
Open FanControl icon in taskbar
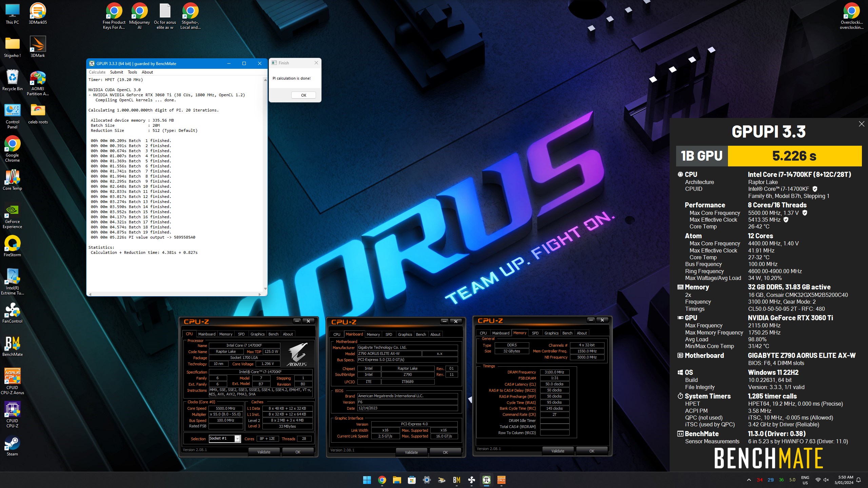point(471,480)
